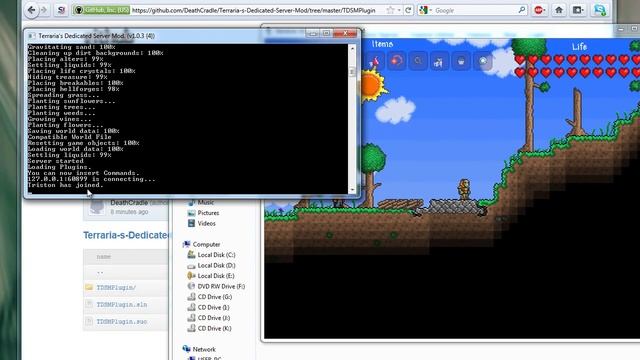Bookmark this page with the star icon
The width and height of the screenshot is (640, 360).
pos(391,10)
